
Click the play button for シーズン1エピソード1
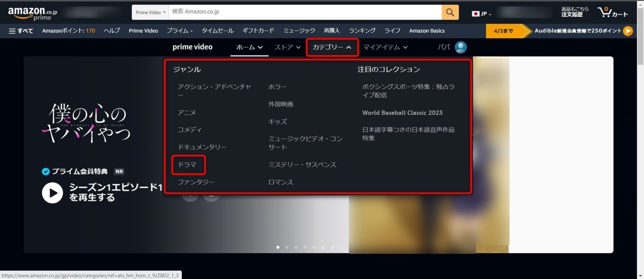point(52,193)
